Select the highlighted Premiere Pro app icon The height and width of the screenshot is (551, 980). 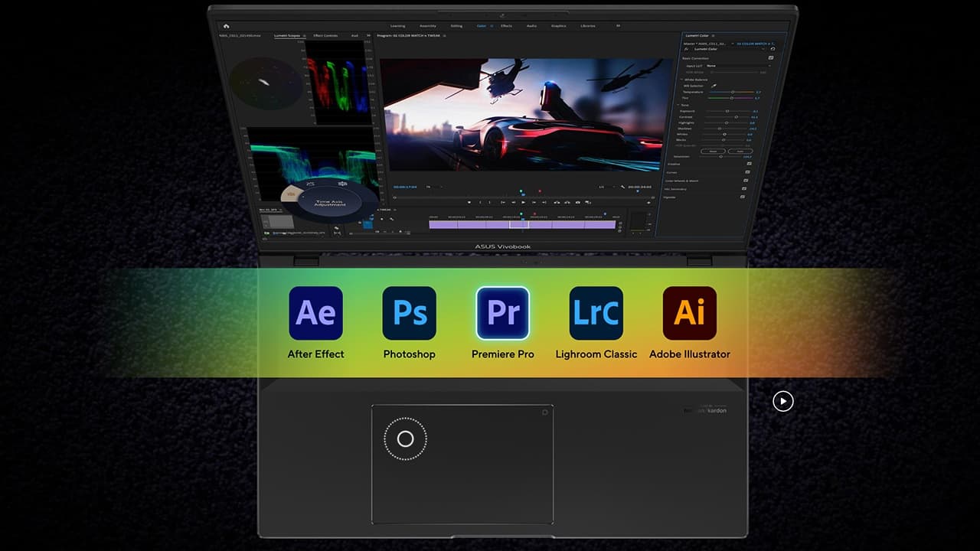[502, 313]
